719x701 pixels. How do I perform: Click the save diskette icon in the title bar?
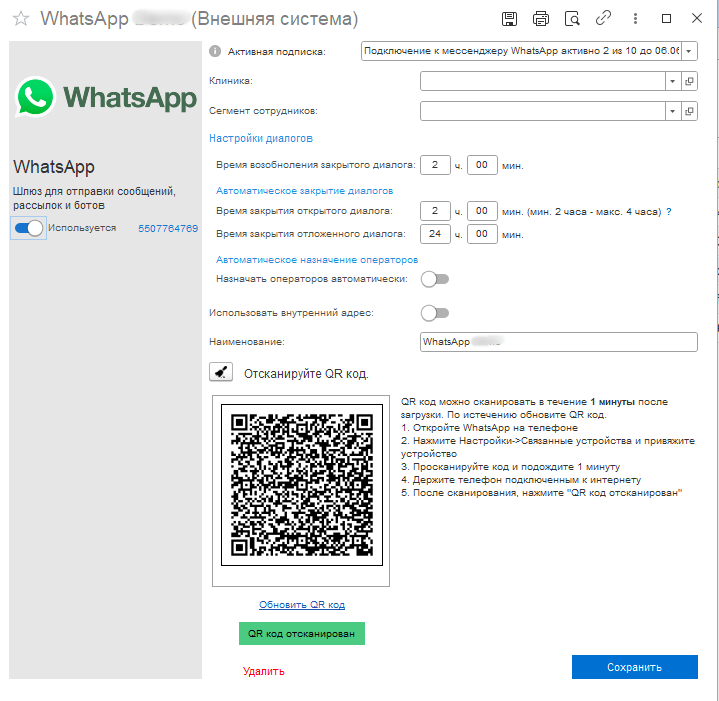(509, 19)
